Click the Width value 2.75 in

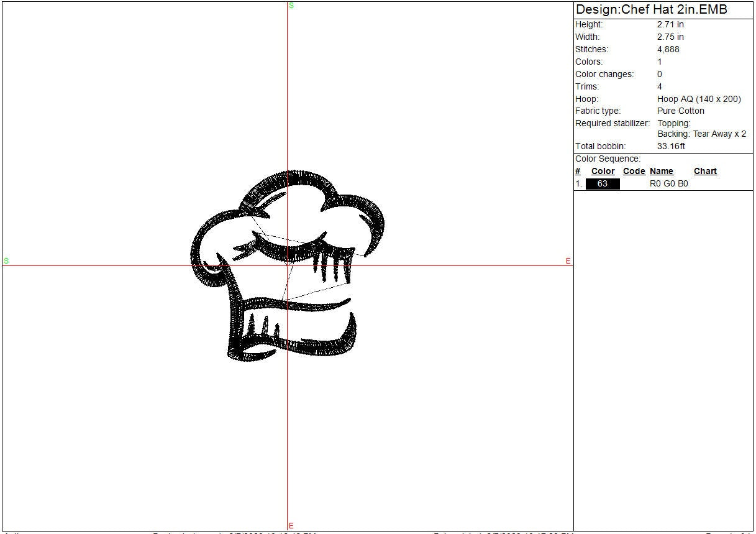pyautogui.click(x=670, y=37)
